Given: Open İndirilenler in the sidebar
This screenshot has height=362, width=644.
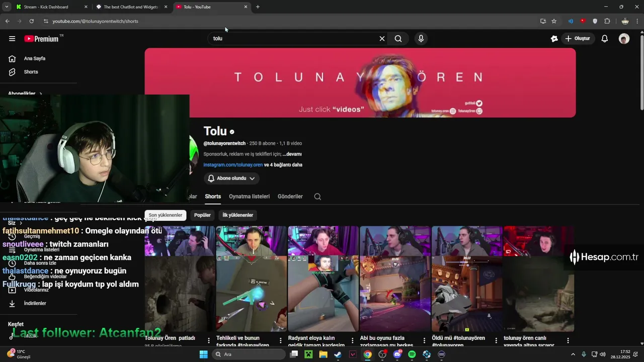Looking at the screenshot, I should point(35,304).
